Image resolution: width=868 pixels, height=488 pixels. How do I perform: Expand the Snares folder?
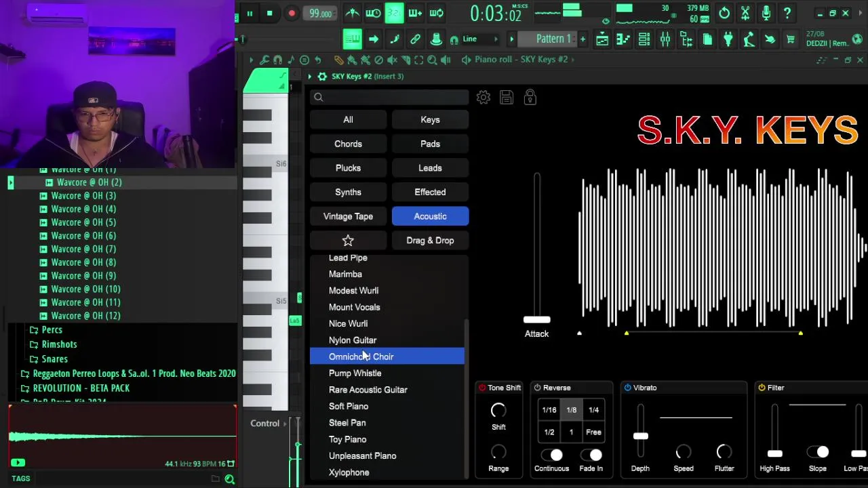click(49, 359)
